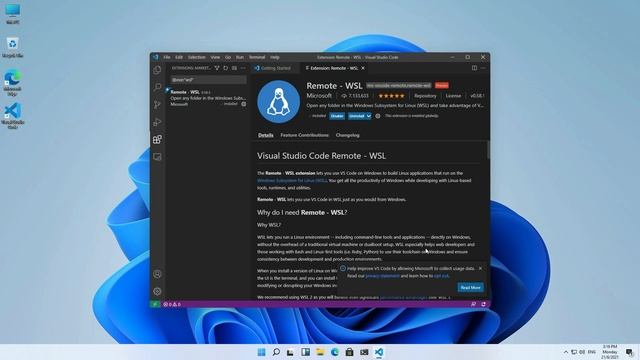
Task: Open the Repository link
Action: click(x=425, y=96)
